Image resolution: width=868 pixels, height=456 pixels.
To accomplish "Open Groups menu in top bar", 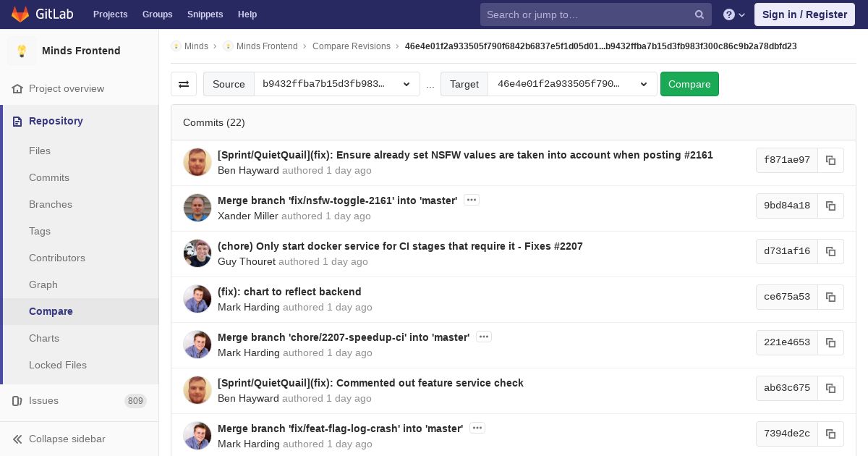I will tap(158, 14).
